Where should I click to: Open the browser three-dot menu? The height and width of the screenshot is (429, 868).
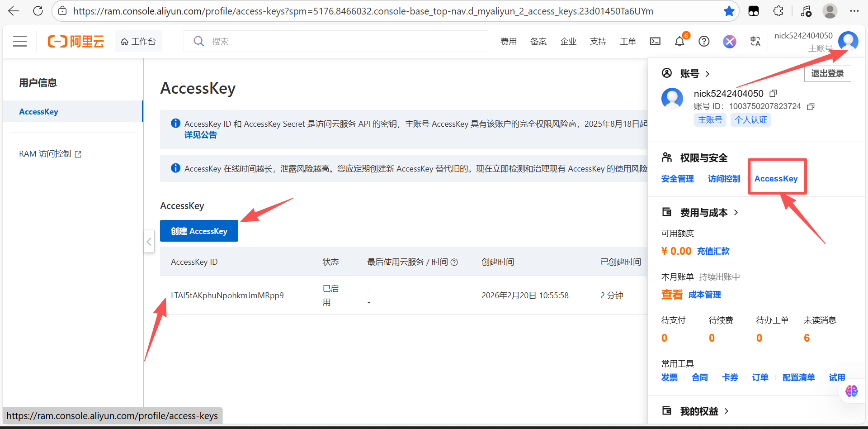(854, 11)
